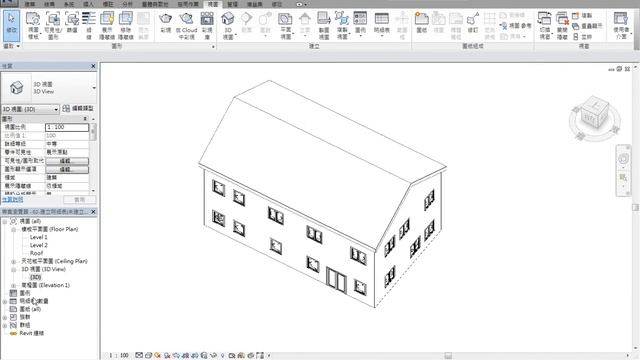Close the Project Browser panel
This screenshot has width=640, height=360.
pyautogui.click(x=93, y=212)
